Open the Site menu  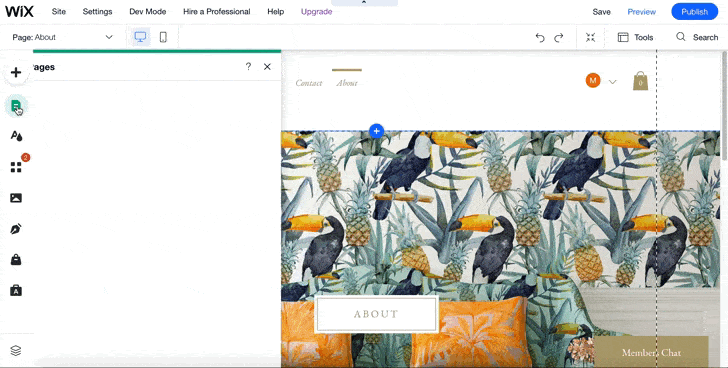59,12
